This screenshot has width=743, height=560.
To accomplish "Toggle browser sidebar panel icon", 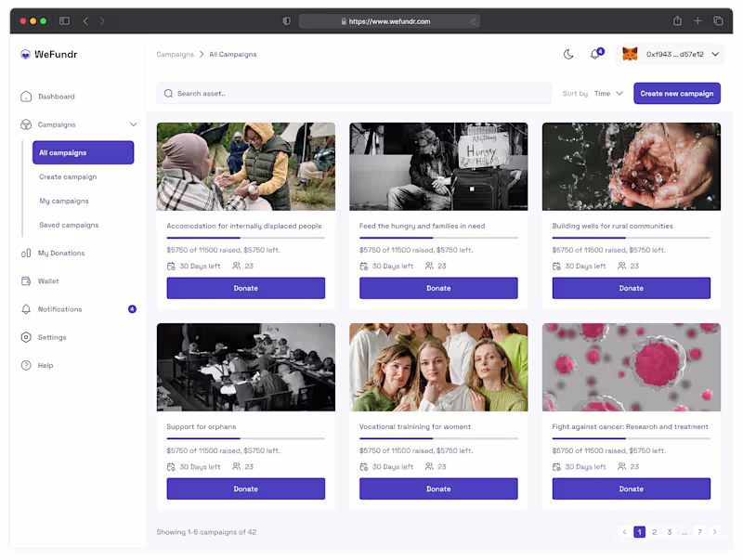I will click(x=64, y=20).
